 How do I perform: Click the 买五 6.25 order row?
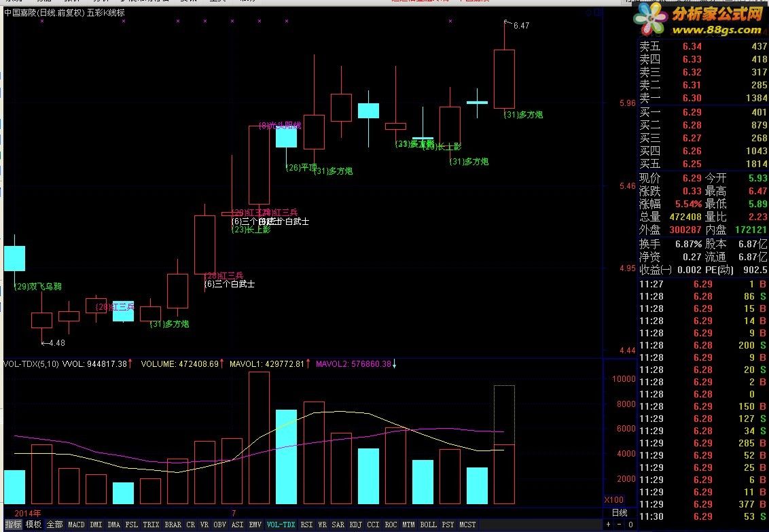coord(703,164)
